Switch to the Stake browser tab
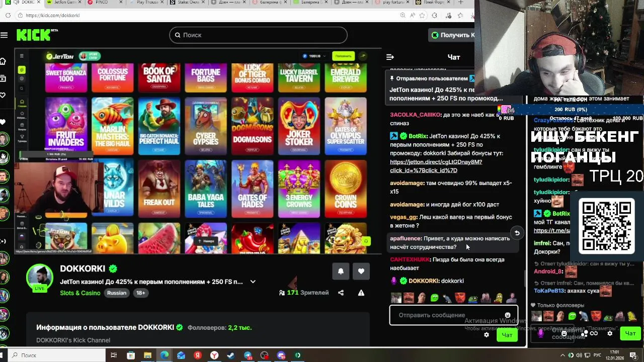The image size is (644, 362). 187,3
